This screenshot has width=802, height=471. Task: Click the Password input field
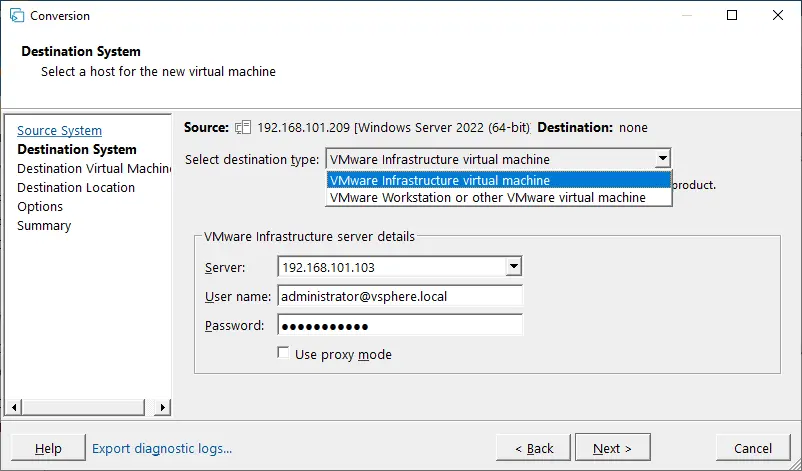pyautogui.click(x=400, y=325)
